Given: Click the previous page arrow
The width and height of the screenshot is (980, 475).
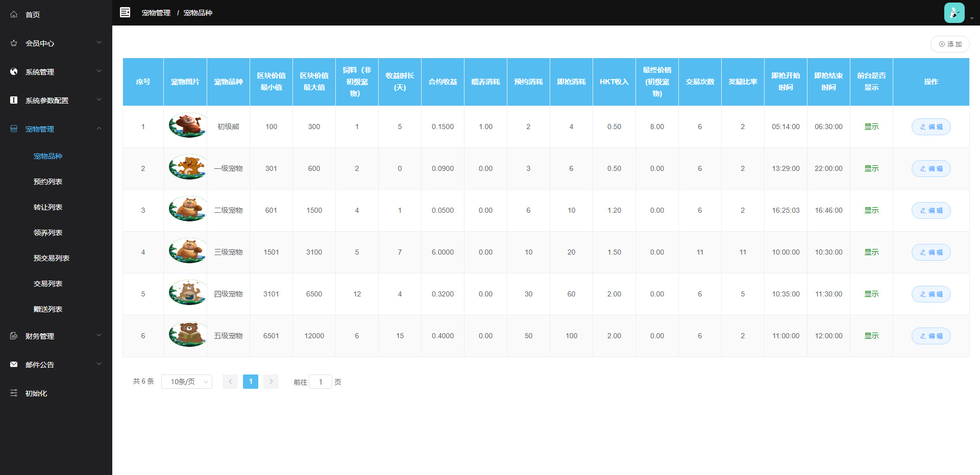Looking at the screenshot, I should tap(230, 382).
